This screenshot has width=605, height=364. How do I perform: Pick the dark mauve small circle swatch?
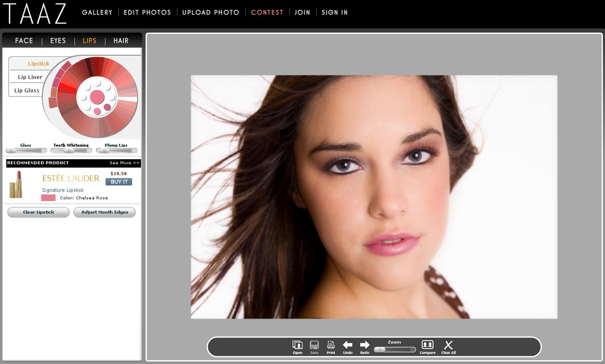pyautogui.click(x=108, y=107)
